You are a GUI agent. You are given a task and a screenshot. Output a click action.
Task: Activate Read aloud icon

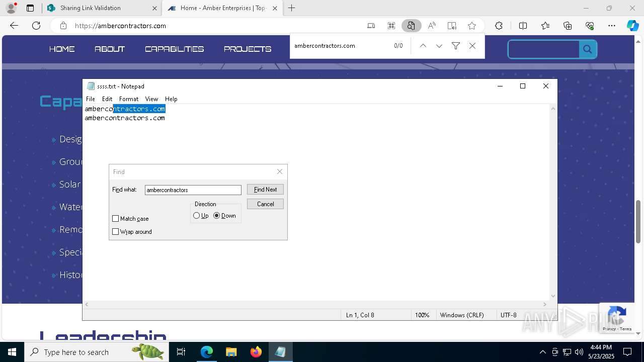[432, 26]
